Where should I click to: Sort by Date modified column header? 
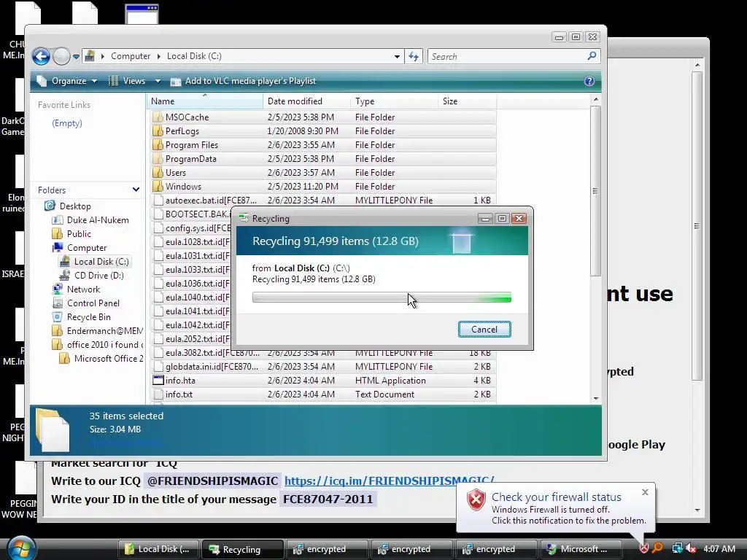point(307,101)
